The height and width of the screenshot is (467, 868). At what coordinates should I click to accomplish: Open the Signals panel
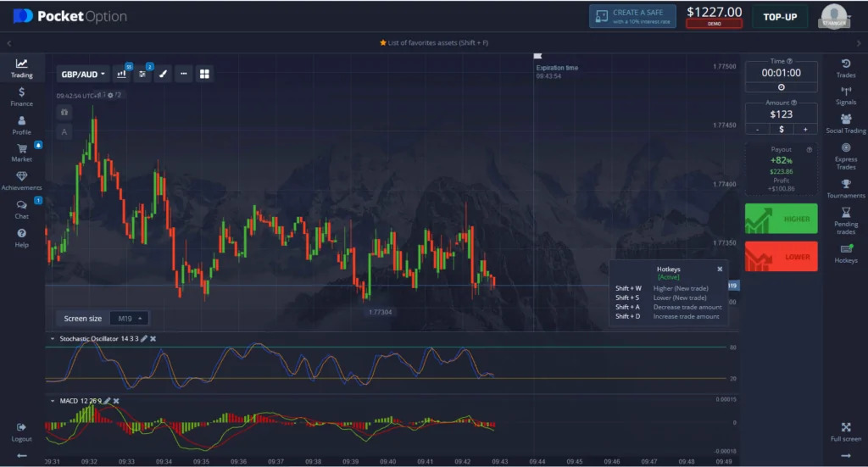coord(845,95)
